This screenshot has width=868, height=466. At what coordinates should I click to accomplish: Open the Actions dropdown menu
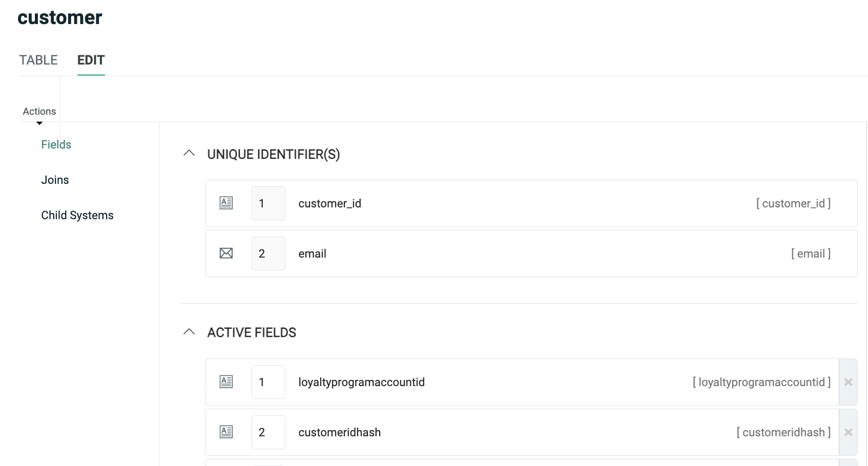click(x=39, y=114)
